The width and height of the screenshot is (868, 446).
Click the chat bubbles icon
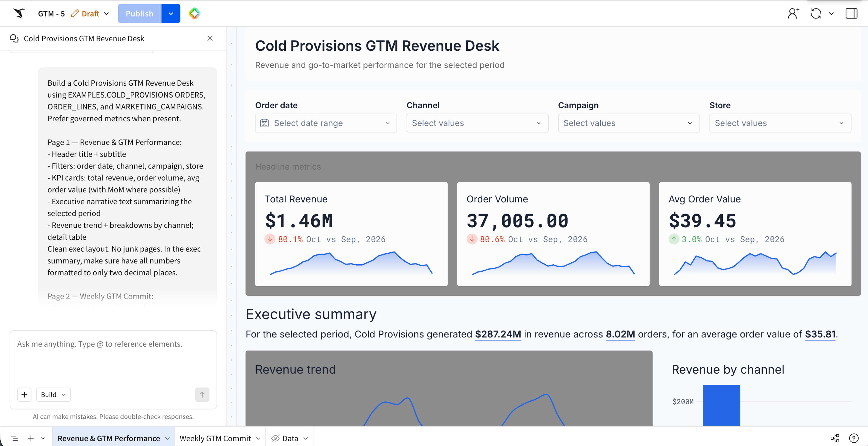(14, 38)
